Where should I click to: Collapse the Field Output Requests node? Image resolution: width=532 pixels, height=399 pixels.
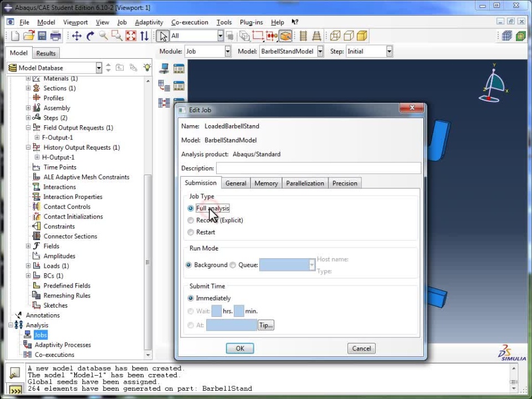28,128
